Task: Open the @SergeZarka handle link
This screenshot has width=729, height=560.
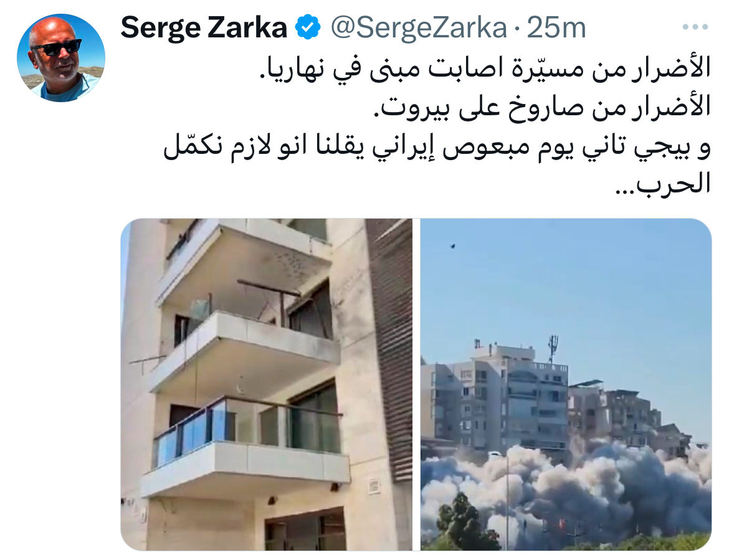Action: click(x=419, y=27)
